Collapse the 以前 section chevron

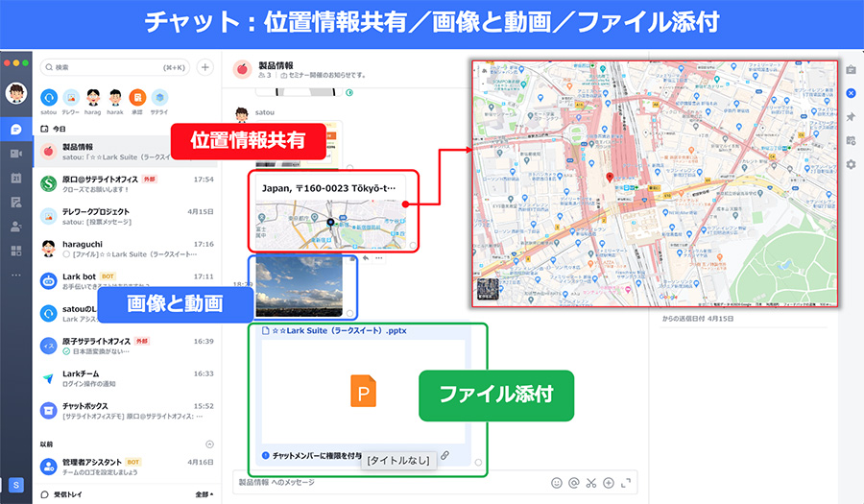pos(209,444)
